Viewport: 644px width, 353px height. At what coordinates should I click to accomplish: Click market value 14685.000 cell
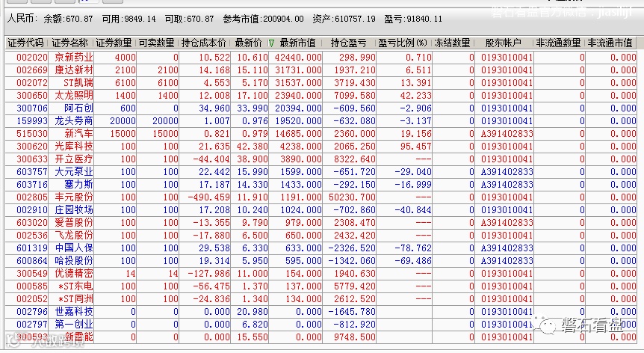coord(298,134)
